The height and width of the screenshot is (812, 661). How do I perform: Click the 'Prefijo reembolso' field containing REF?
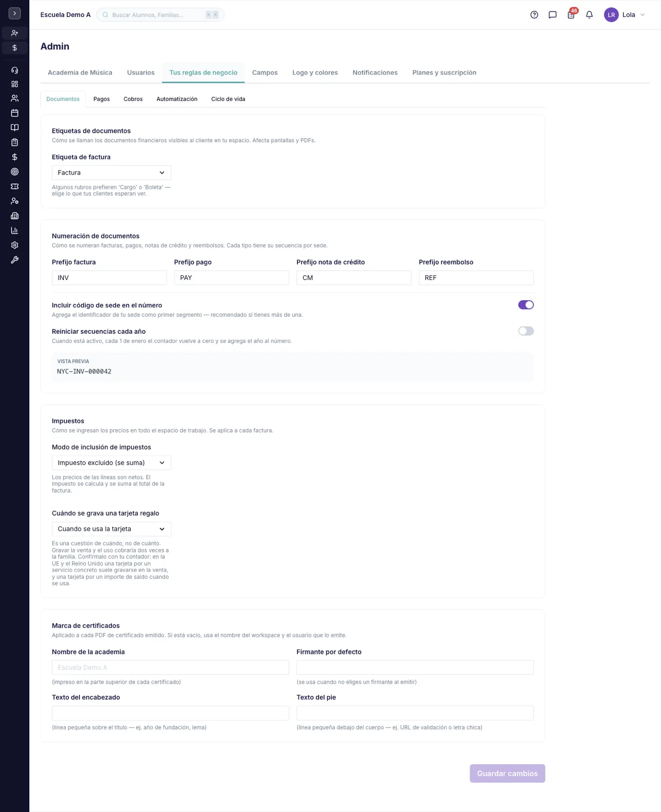[476, 278]
